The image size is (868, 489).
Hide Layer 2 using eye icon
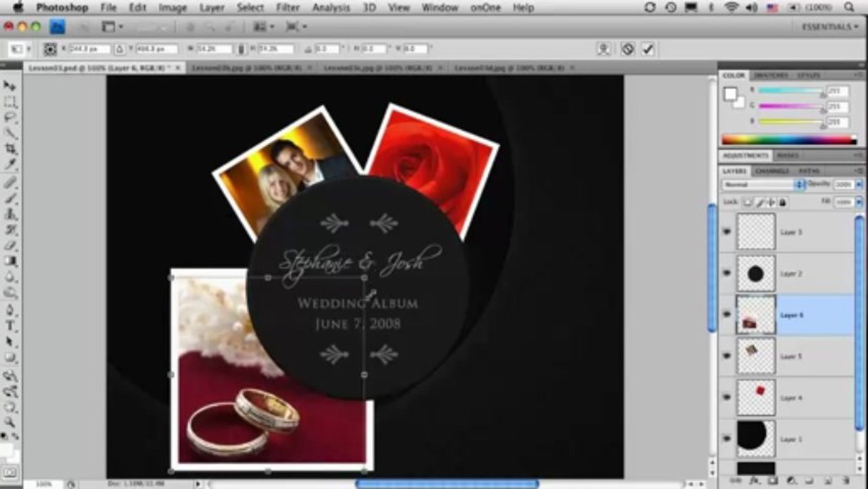[727, 273]
